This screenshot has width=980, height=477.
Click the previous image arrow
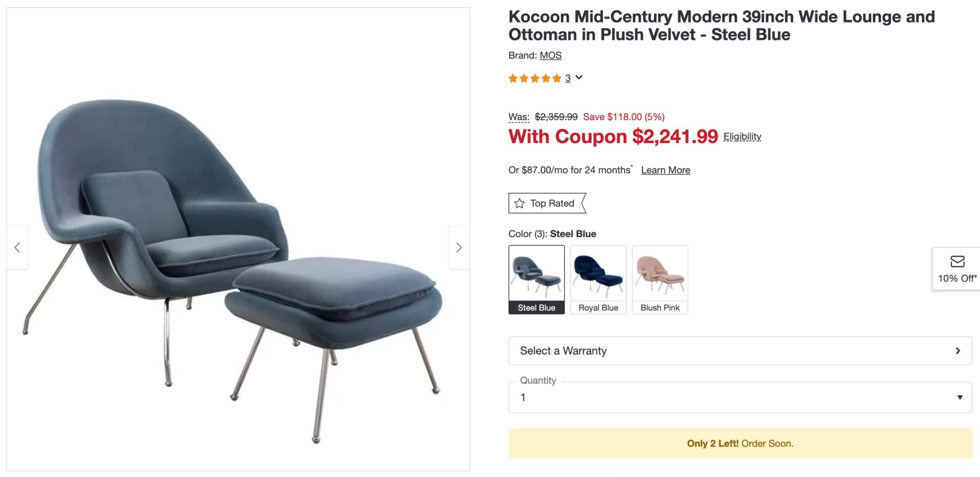point(18,247)
